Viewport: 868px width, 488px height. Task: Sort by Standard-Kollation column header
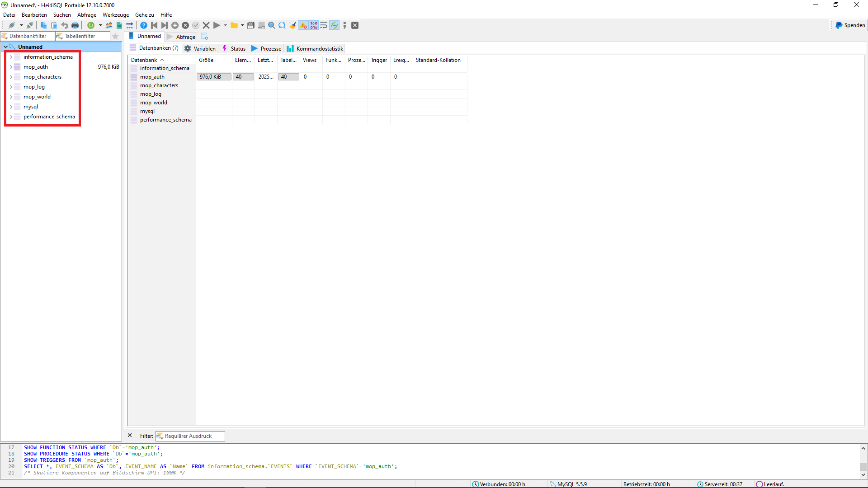(440, 60)
